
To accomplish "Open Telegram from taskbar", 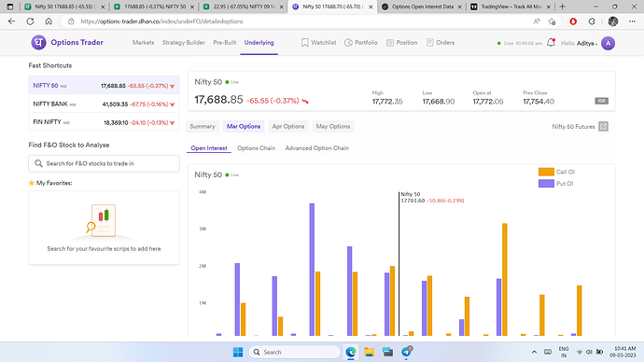I will click(x=407, y=352).
